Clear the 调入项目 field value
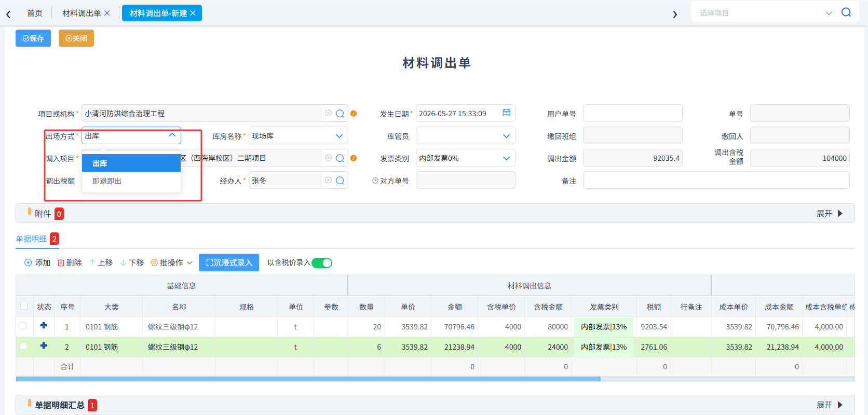The width and height of the screenshot is (868, 415). click(x=328, y=158)
